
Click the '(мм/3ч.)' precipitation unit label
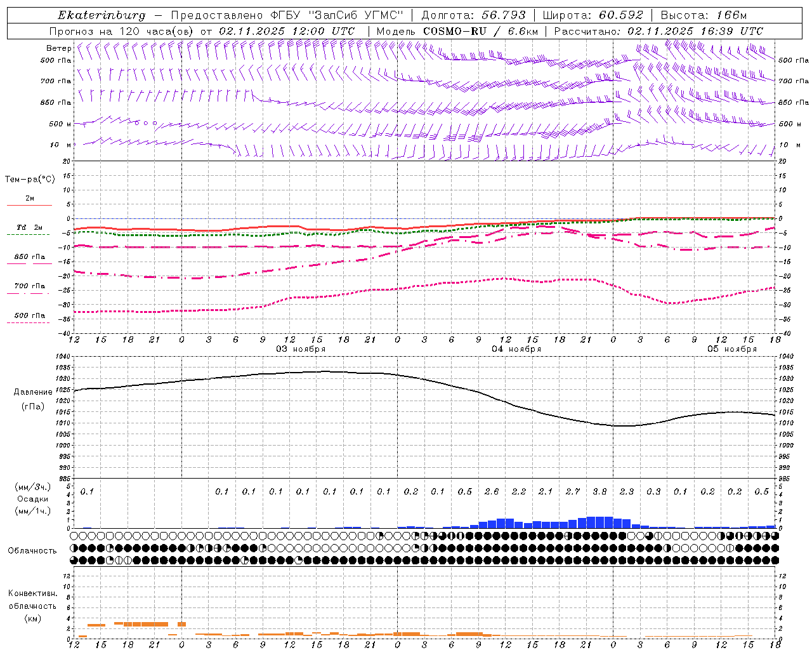click(33, 487)
